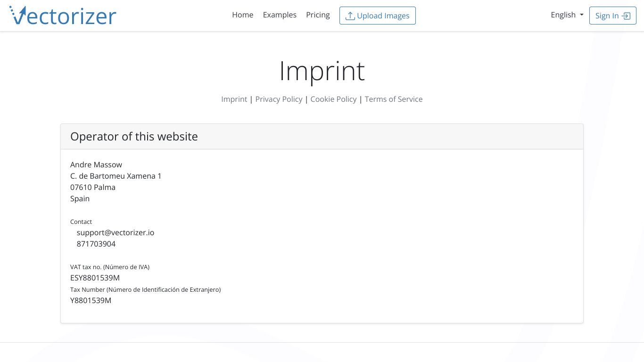Viewport: 644px width, 362px height.
Task: Click the upload tray arrow icon
Action: 350,16
